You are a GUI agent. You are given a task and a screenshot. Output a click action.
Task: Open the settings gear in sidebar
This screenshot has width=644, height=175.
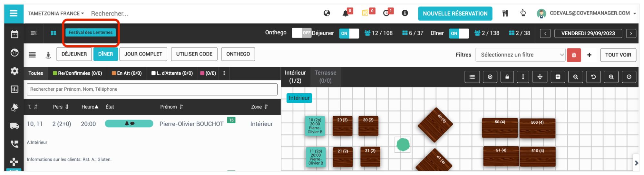15,71
